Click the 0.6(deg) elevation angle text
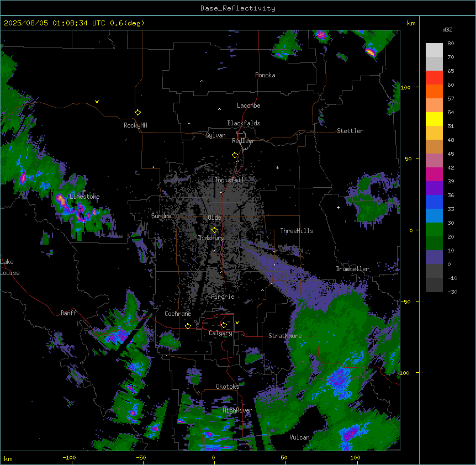This screenshot has width=476, height=465. (127, 23)
